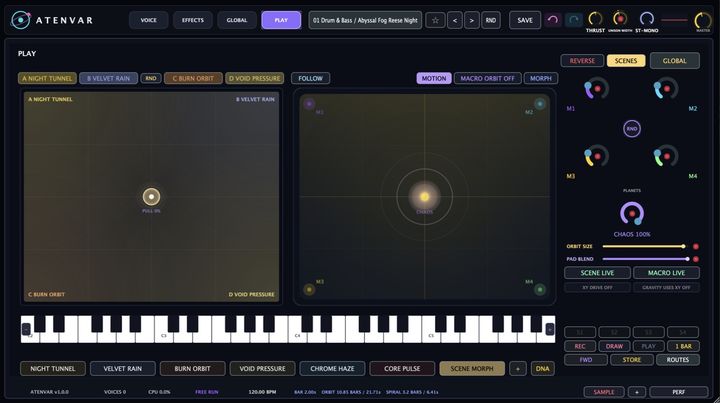The image size is (720, 403).
Task: Select scene D VOID PRESSURE tab
Action: click(254, 78)
